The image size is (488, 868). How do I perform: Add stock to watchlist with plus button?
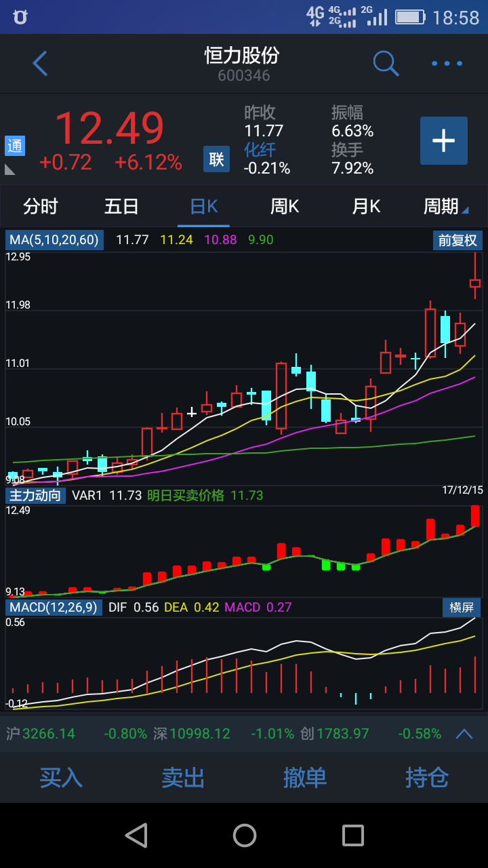click(444, 140)
